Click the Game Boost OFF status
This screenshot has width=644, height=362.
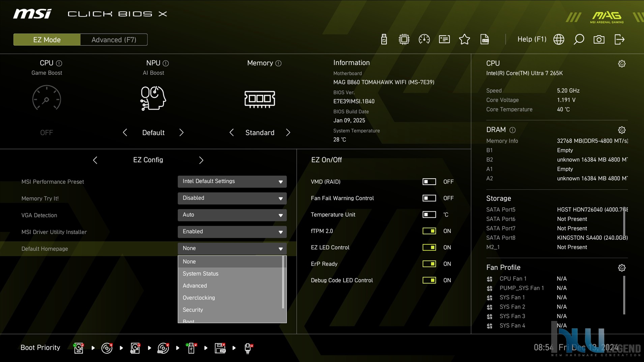click(47, 132)
